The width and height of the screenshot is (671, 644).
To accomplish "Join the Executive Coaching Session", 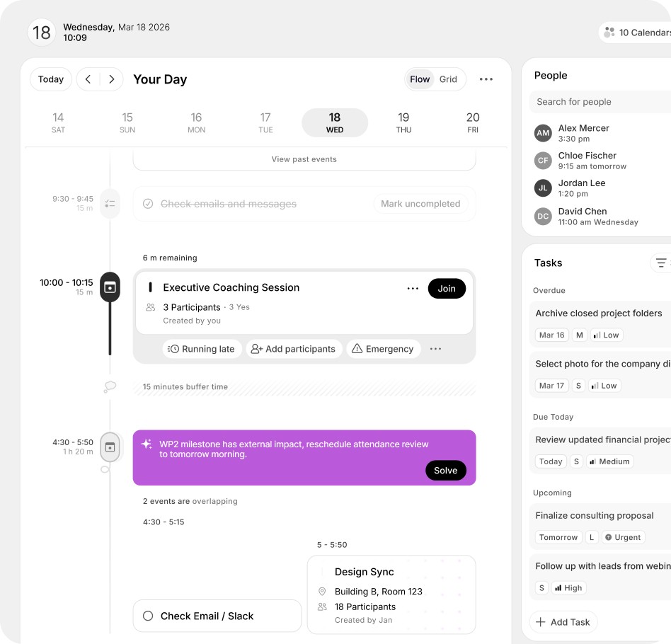I will tap(447, 289).
